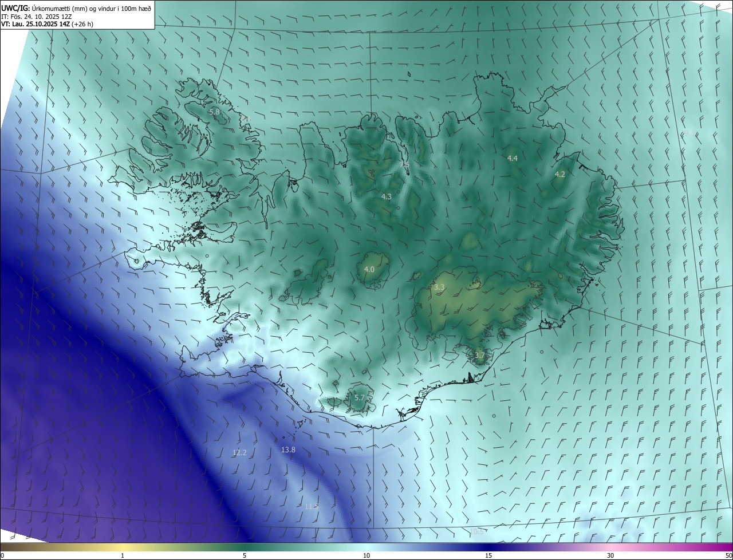This screenshot has width=733, height=560.
Task: Click the 50 tick label on the color scale
Action: 728,555
